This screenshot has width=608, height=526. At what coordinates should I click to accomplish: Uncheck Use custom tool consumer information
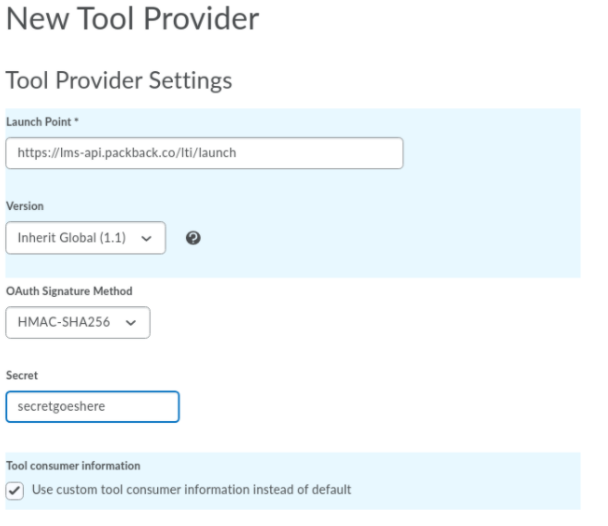[15, 491]
